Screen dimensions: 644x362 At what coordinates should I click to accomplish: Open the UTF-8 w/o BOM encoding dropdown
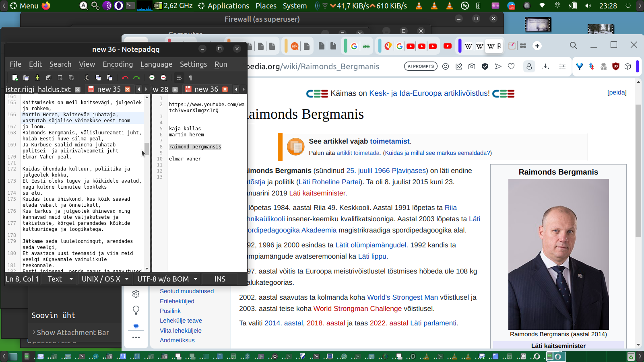[x=167, y=279]
